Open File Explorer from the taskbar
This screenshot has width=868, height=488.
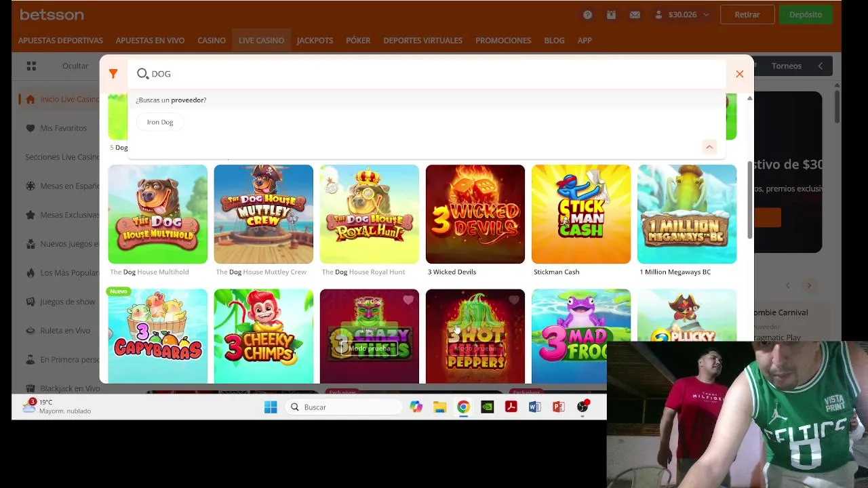point(439,407)
